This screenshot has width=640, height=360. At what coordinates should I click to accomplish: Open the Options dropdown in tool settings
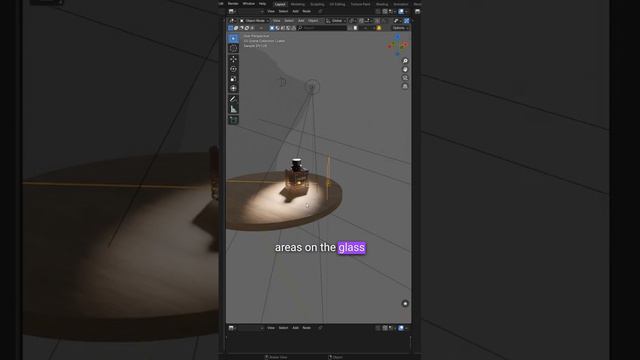(400, 28)
